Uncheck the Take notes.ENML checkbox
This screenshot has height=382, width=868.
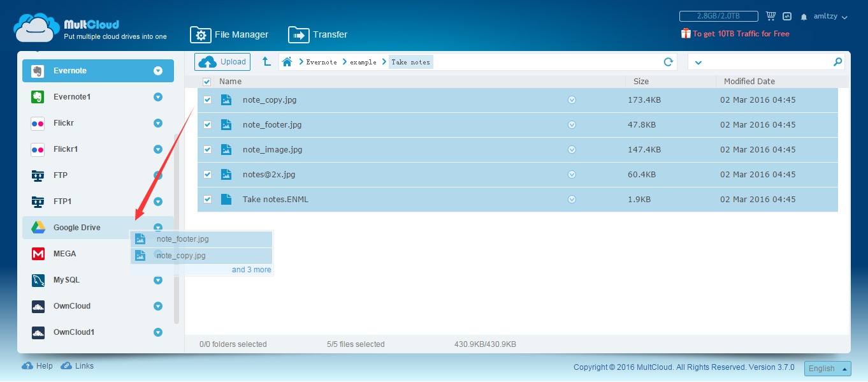pyautogui.click(x=207, y=200)
